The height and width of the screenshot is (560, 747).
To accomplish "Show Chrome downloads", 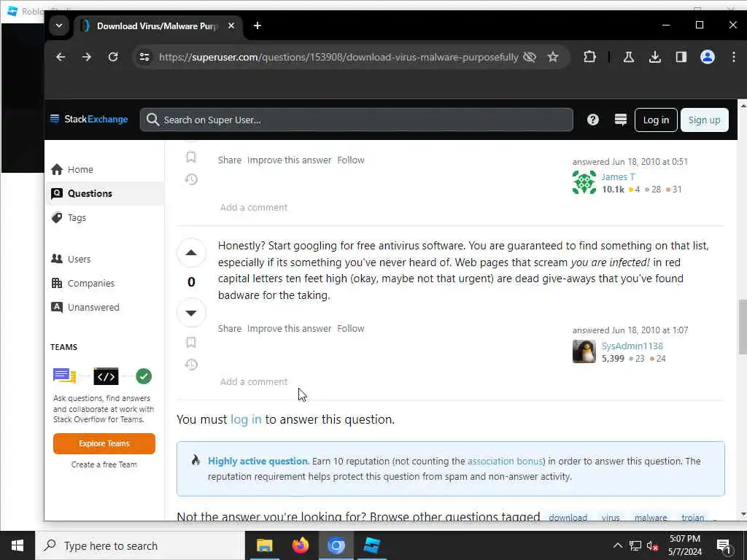I will point(654,57).
